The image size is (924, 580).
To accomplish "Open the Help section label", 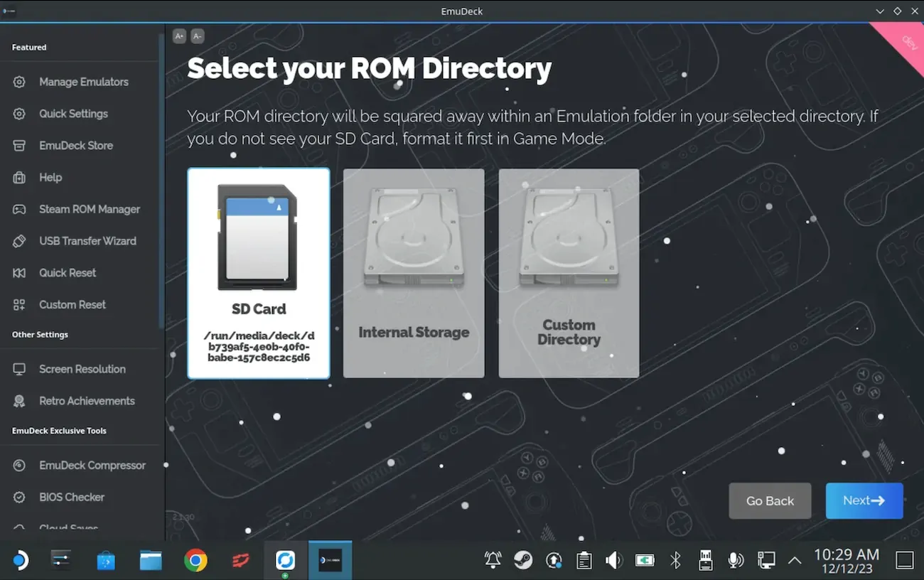I will pos(50,178).
